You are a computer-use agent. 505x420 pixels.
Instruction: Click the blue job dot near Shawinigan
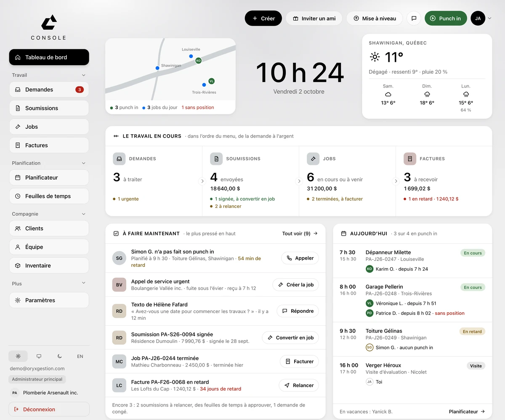[x=157, y=68]
